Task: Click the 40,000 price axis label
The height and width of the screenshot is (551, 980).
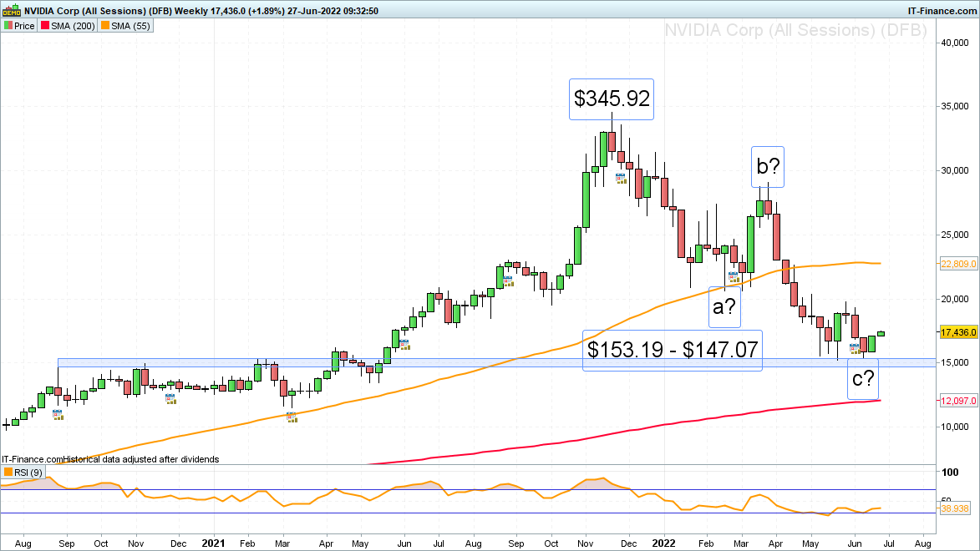Action: coord(955,43)
